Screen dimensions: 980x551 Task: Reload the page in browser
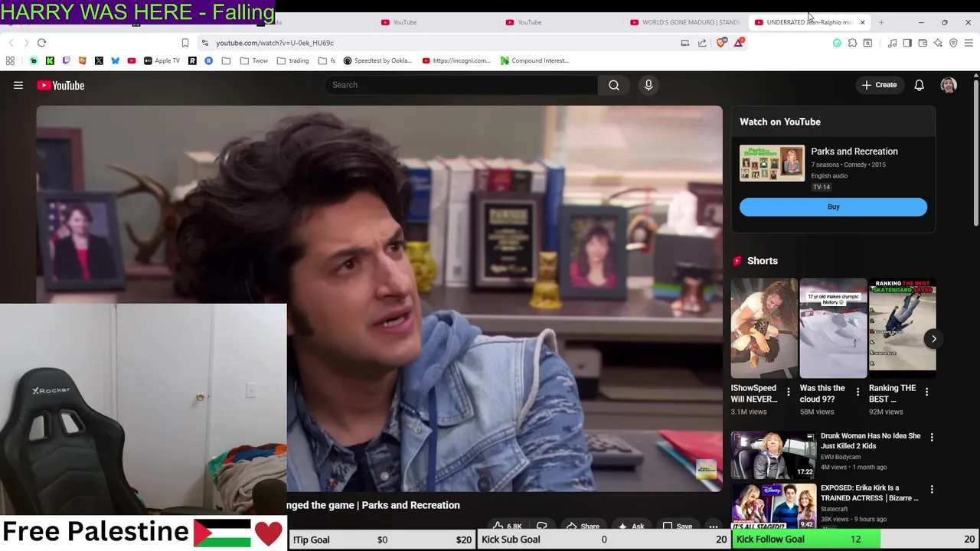42,43
